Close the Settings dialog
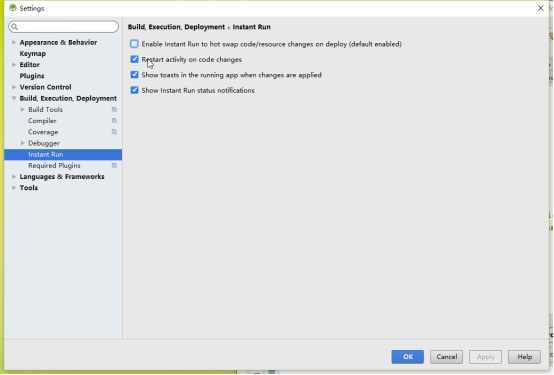The height and width of the screenshot is (375, 554). click(541, 8)
